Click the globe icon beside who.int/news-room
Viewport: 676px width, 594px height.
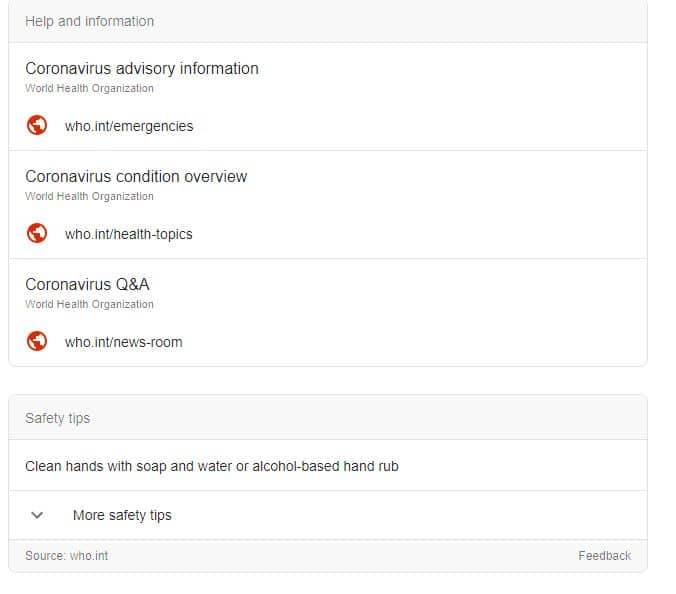[37, 342]
